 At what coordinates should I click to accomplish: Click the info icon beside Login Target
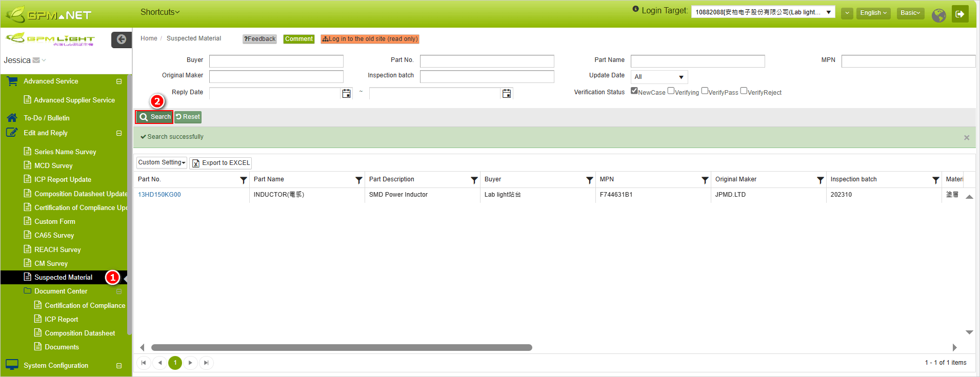pyautogui.click(x=636, y=9)
